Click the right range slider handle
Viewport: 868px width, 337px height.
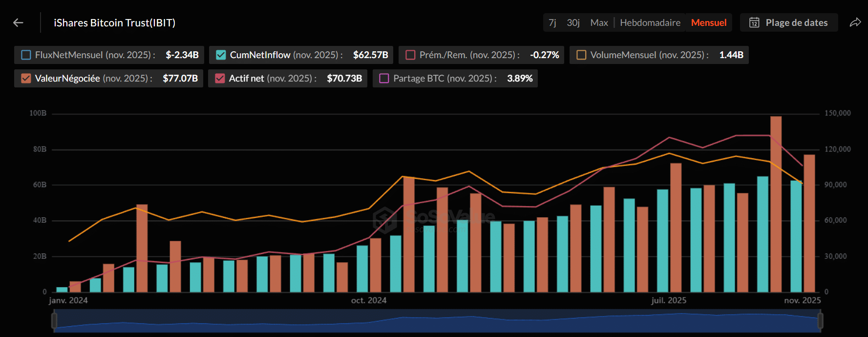[820, 321]
